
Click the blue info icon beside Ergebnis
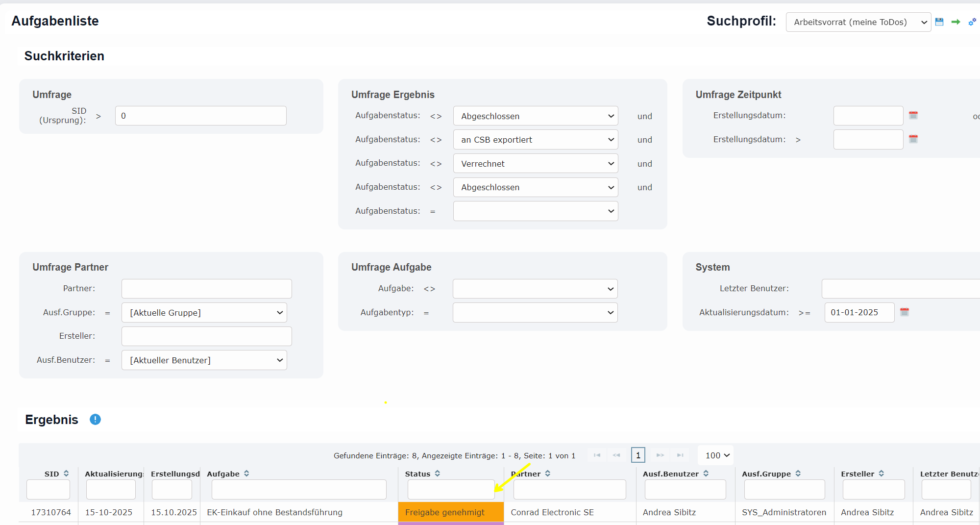(95, 420)
